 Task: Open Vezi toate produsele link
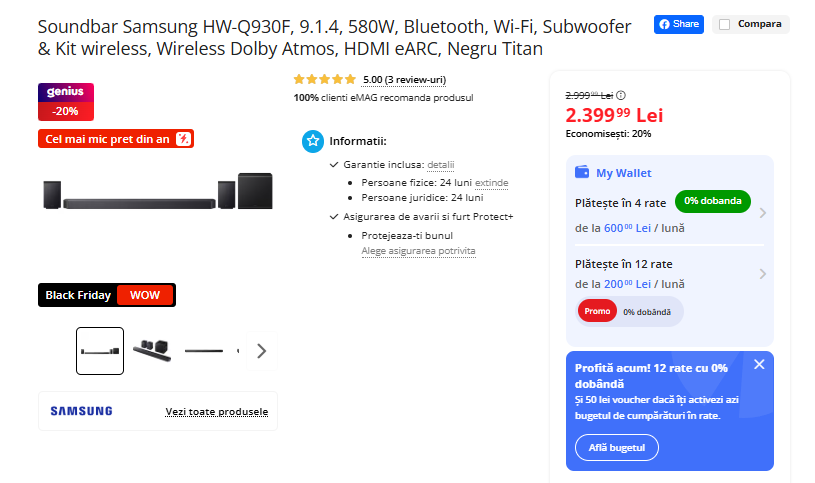[x=217, y=412]
